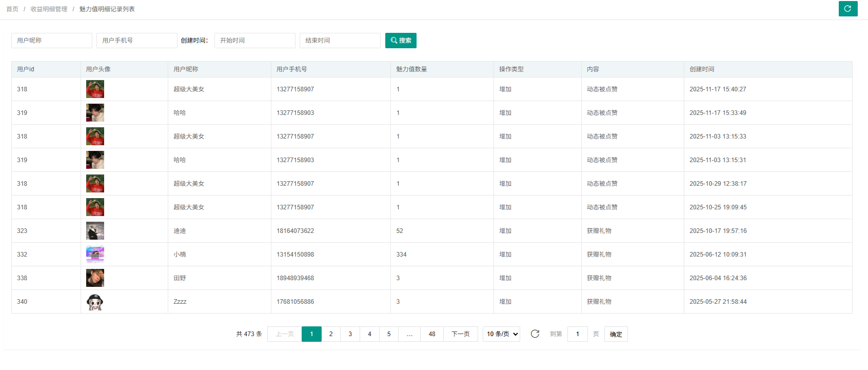
Task: Click the pagination reload icon
Action: [535, 334]
